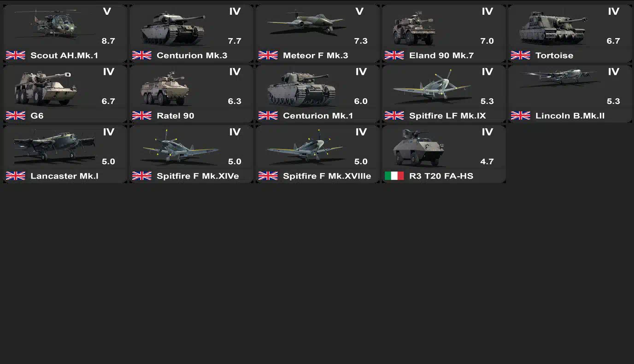Click the Lancaster Mk.I bomber image
Viewport: 634px width, 364px height.
54,145
